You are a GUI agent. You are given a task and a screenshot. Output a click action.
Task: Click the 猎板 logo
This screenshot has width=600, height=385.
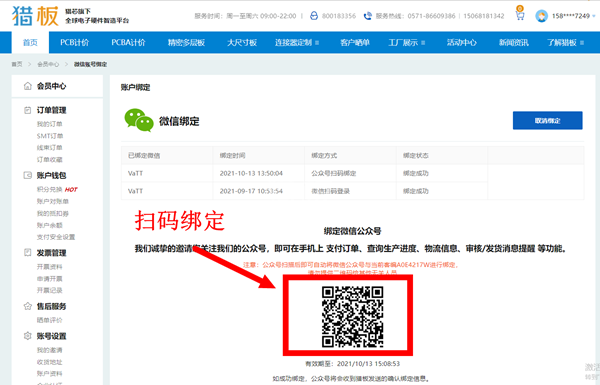[35, 16]
